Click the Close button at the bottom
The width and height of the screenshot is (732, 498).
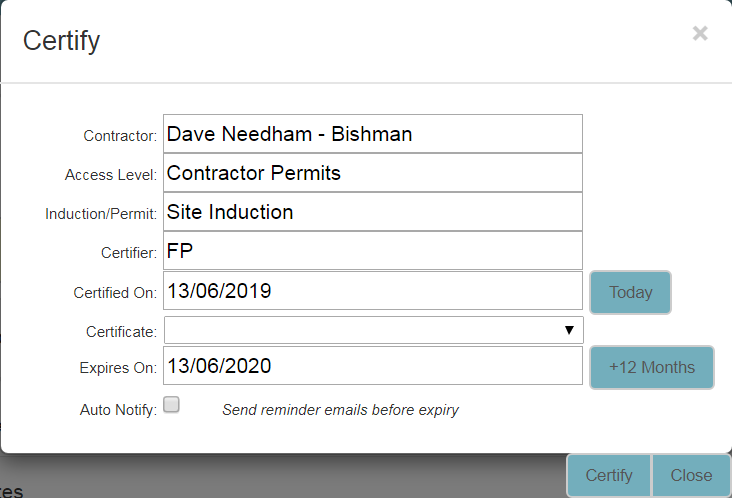[691, 475]
